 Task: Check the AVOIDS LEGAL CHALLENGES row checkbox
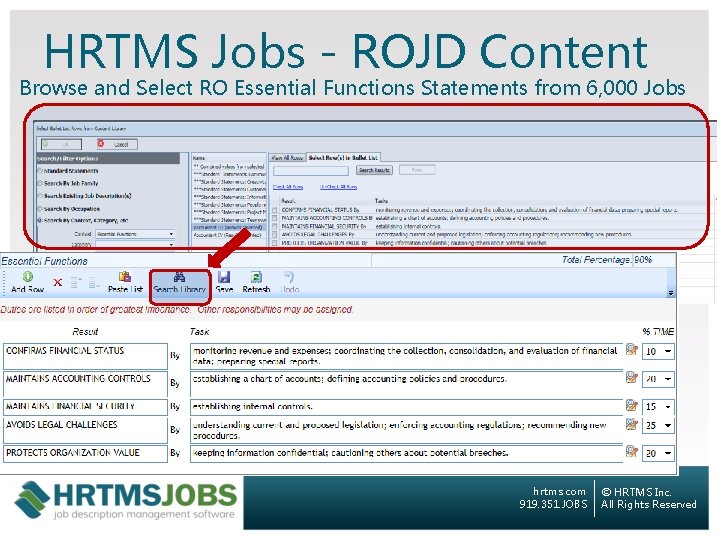pos(275,235)
